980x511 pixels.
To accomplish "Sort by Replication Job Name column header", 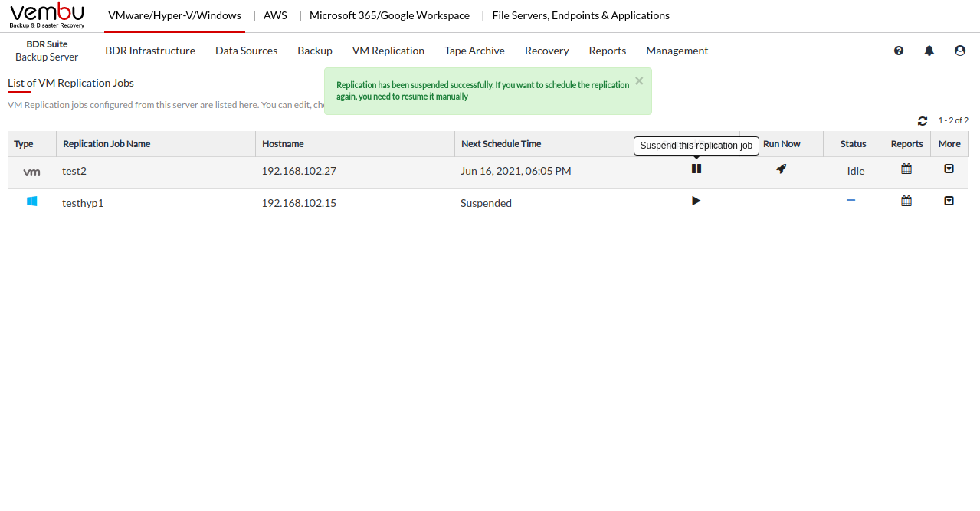I will click(x=107, y=144).
